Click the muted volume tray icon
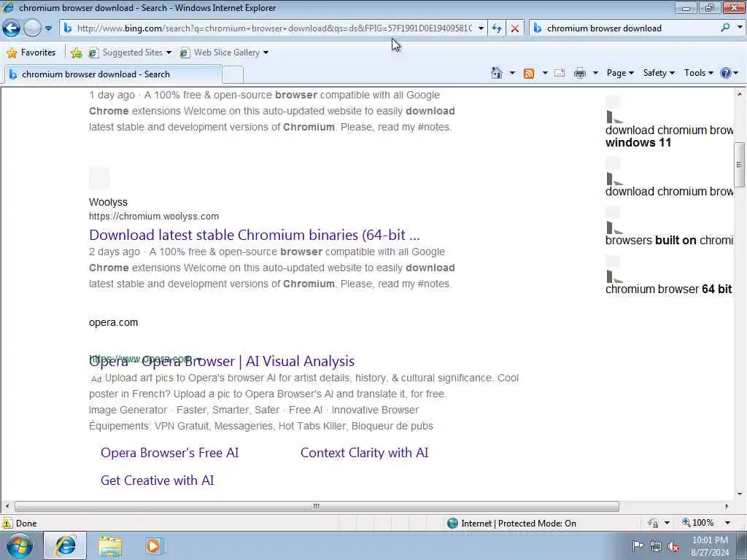Viewport: 747px width, 560px height. [673, 546]
